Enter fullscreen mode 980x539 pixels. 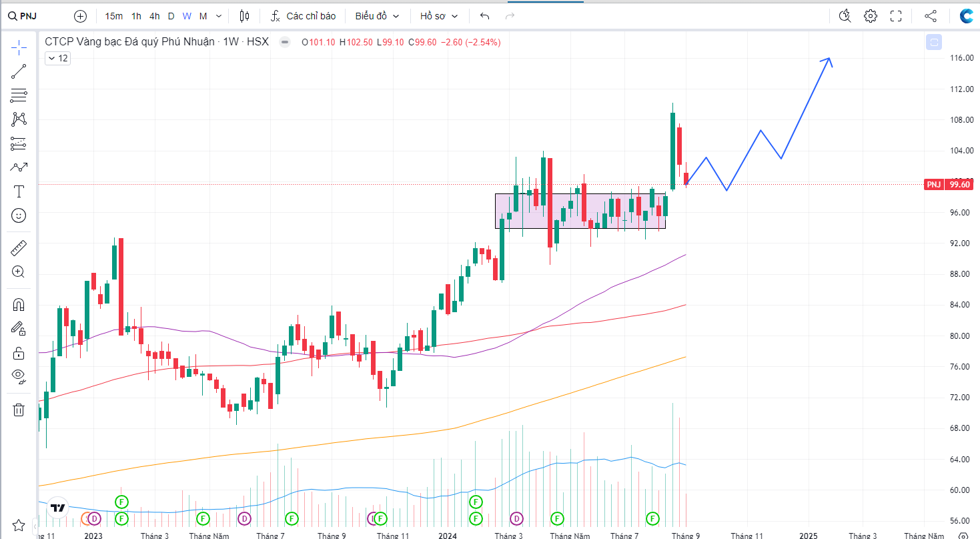[x=896, y=16]
